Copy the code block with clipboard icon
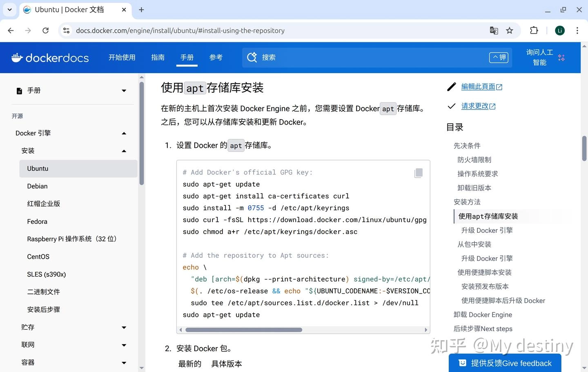 point(418,173)
